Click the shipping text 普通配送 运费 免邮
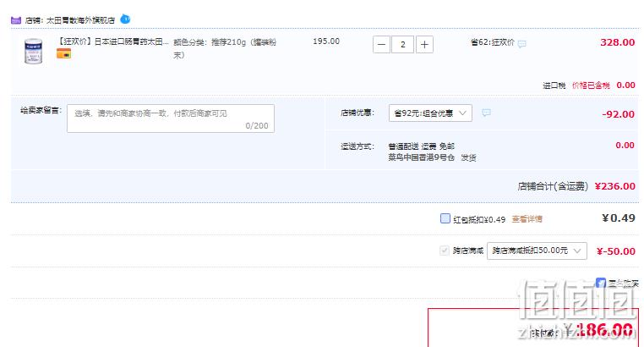The height and width of the screenshot is (347, 644). click(x=421, y=146)
